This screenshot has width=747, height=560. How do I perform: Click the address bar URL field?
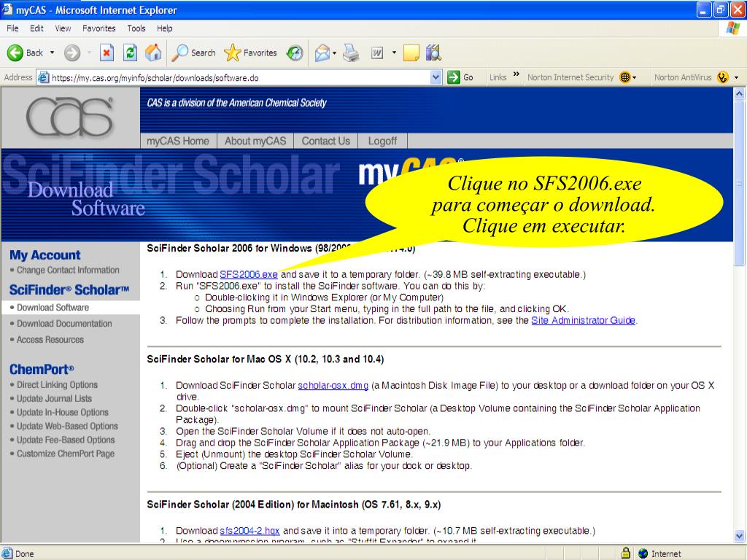pos(239,77)
